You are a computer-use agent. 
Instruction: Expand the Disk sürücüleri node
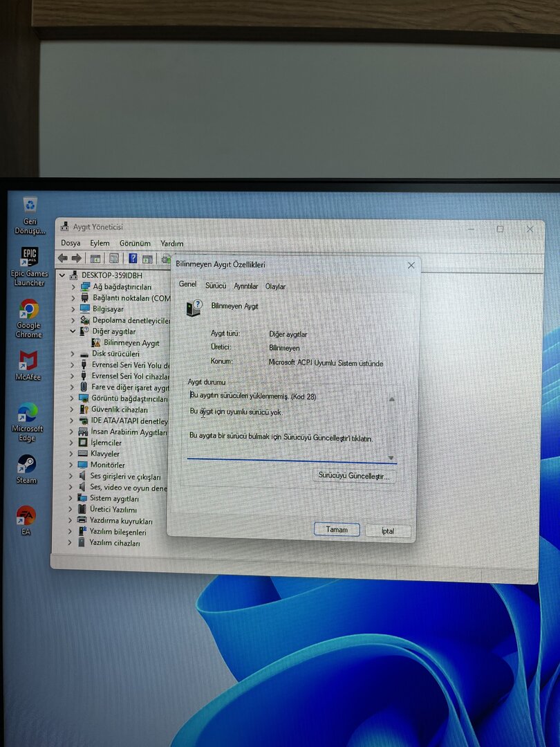point(73,353)
